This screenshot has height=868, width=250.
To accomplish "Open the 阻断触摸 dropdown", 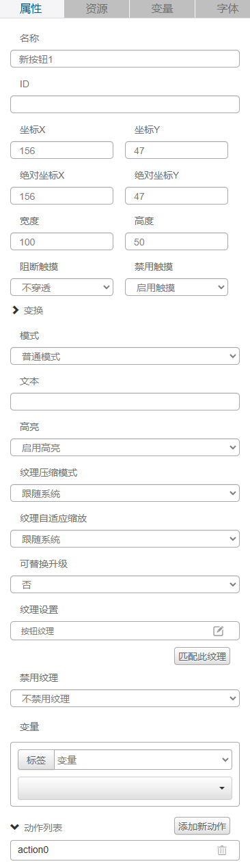I will tap(62, 287).
